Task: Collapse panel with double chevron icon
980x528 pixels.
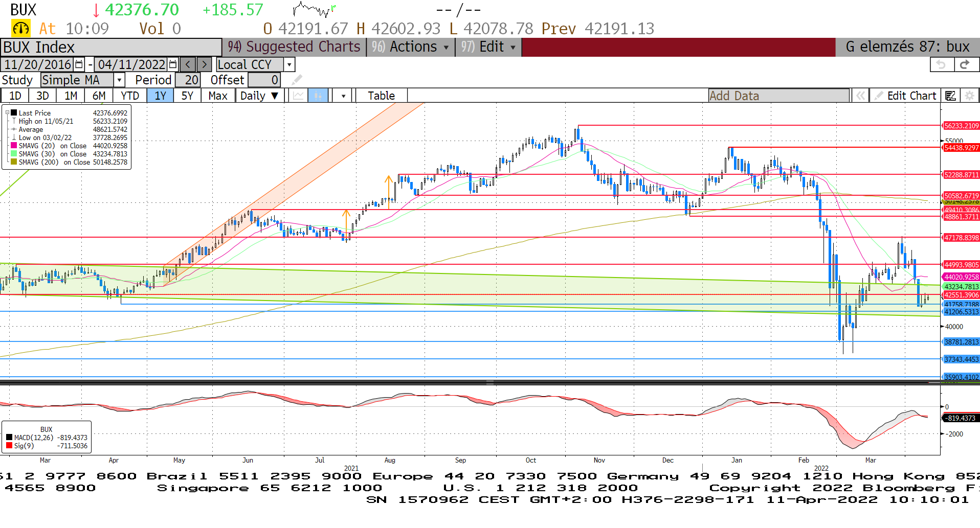Action: 861,96
